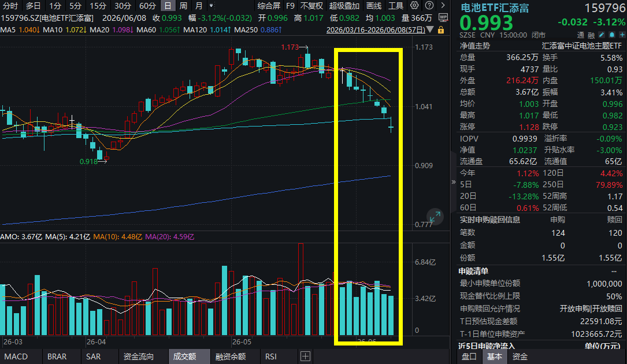Click the pencil note icon beside 融
Screen dimensions: 627x364
[x=602, y=35]
